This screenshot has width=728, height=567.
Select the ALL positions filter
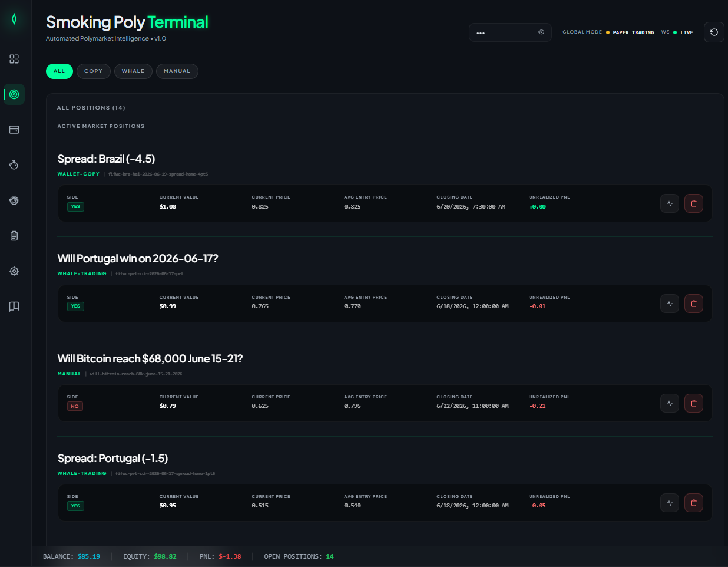[x=59, y=71]
